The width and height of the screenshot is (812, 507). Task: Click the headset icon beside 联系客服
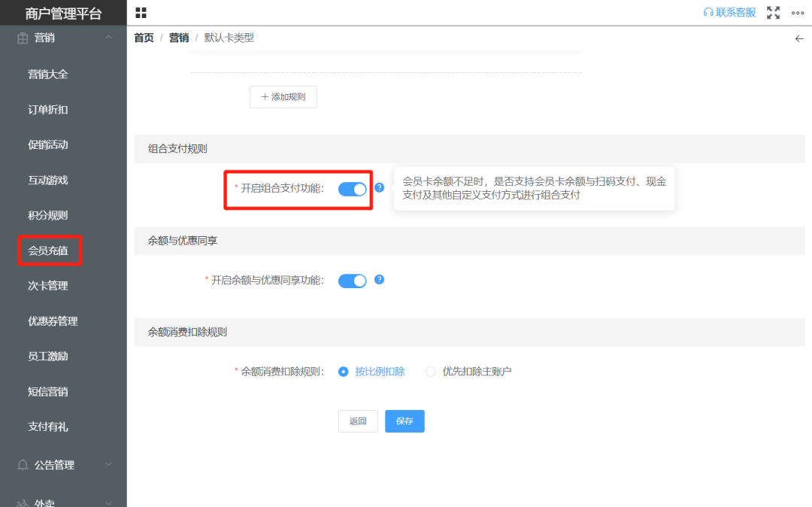click(x=708, y=13)
